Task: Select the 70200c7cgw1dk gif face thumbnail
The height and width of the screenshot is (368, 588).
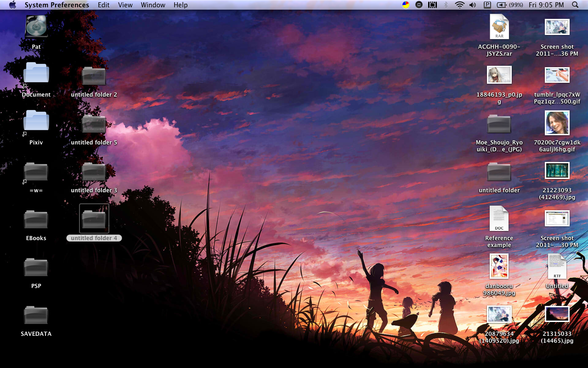Action: coord(557,123)
